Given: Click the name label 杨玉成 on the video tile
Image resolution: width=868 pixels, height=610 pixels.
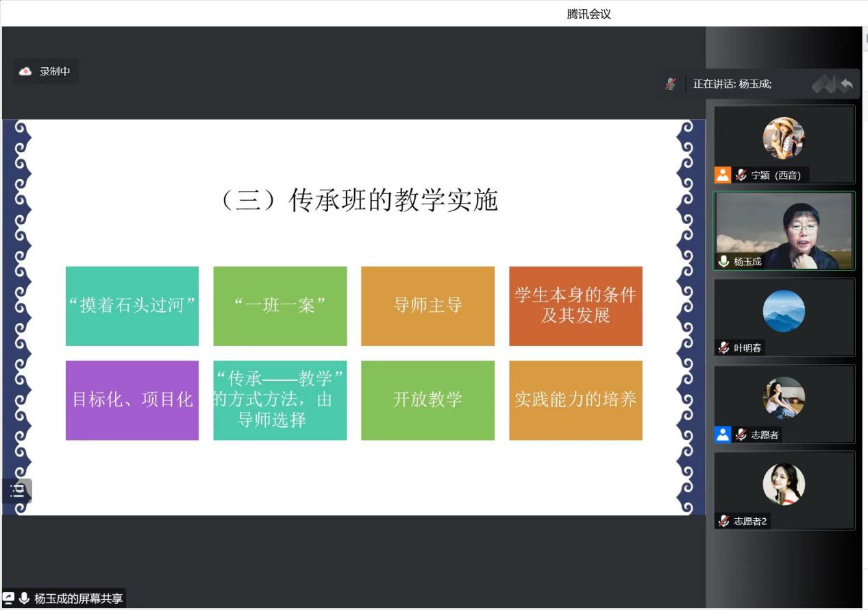Looking at the screenshot, I should coord(747,261).
